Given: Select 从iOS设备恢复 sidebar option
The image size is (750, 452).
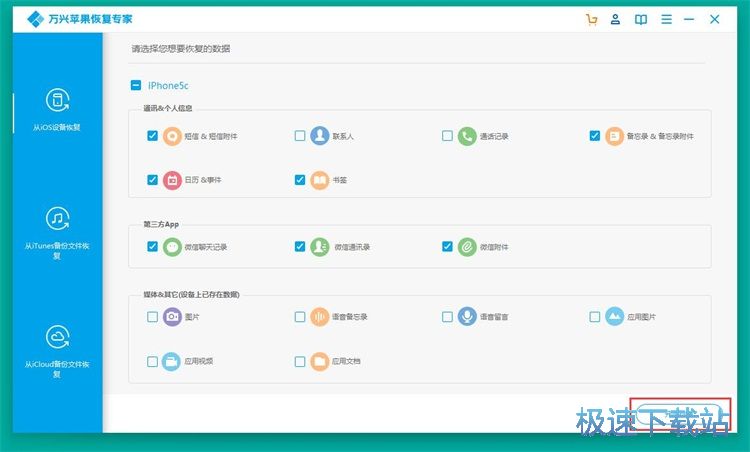Looking at the screenshot, I should [x=57, y=110].
